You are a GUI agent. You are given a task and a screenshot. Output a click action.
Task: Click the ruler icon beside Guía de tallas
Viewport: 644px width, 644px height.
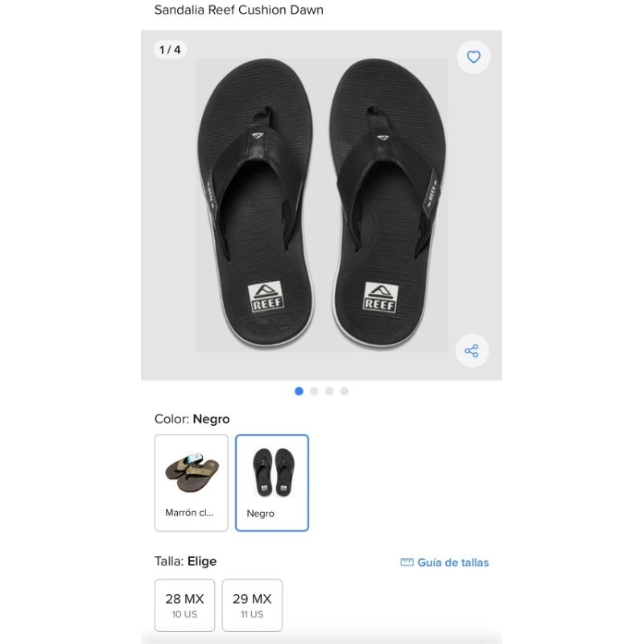pyautogui.click(x=407, y=563)
